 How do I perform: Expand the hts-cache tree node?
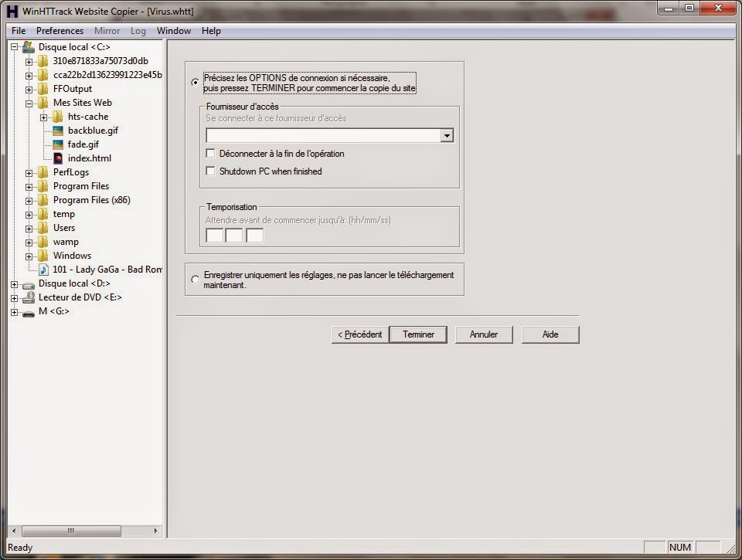click(43, 117)
